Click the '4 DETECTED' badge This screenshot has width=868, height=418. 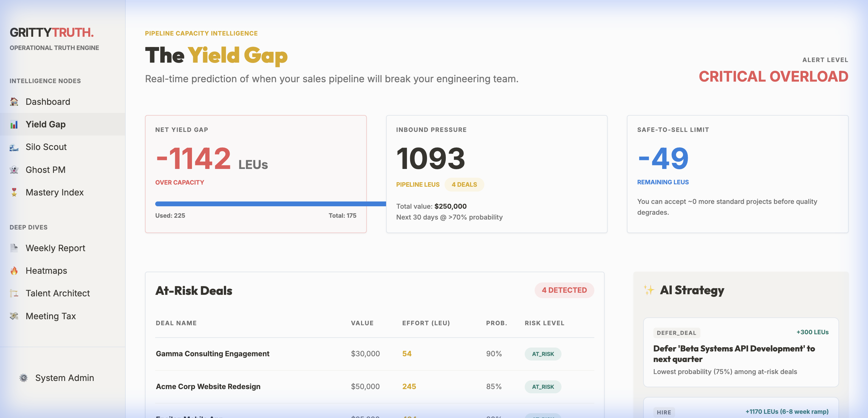(564, 290)
